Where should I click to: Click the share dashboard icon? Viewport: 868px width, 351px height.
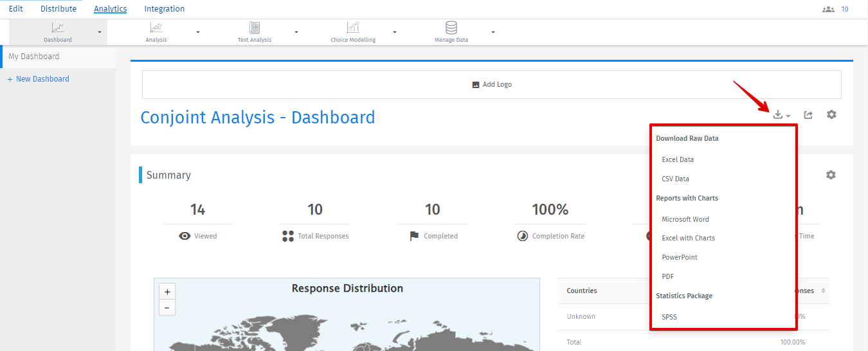(x=809, y=115)
